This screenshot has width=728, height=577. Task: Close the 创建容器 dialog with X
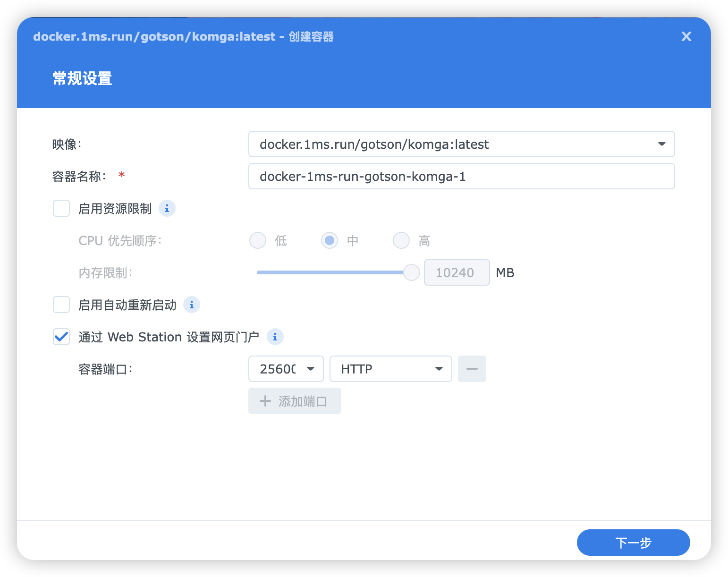click(686, 36)
